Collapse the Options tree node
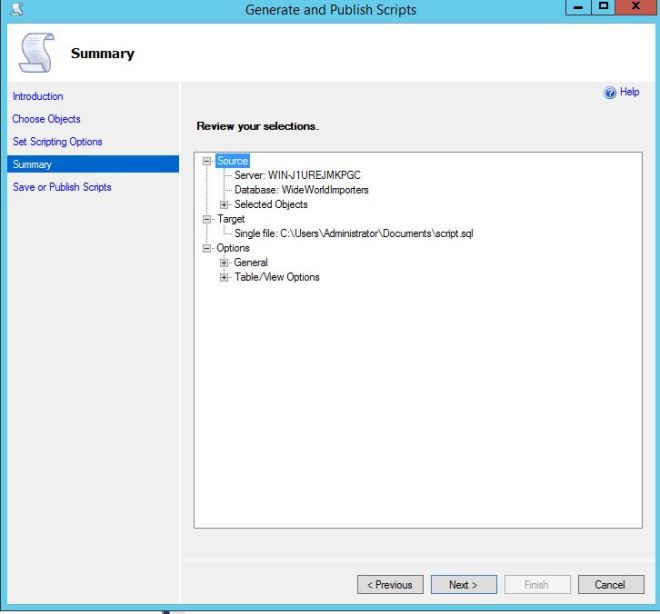 tap(207, 248)
